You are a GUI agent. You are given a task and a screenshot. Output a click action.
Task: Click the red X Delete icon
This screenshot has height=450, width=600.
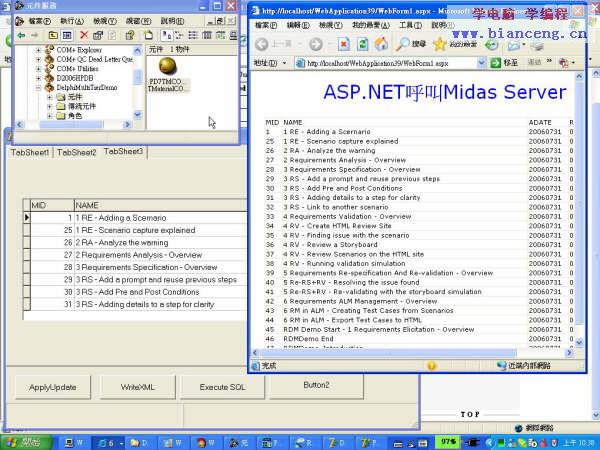(x=84, y=36)
